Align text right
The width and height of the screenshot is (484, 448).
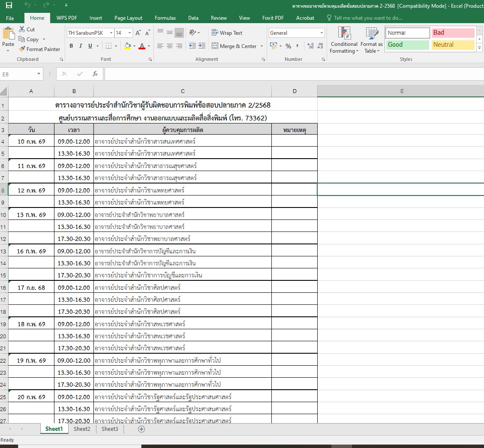(179, 46)
